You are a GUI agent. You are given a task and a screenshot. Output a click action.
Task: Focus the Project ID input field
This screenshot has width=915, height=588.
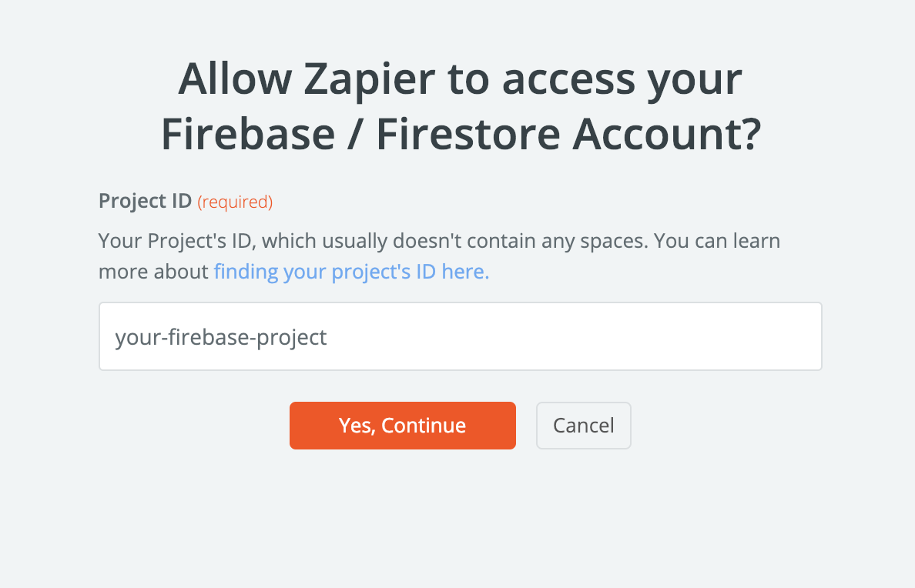click(x=460, y=337)
